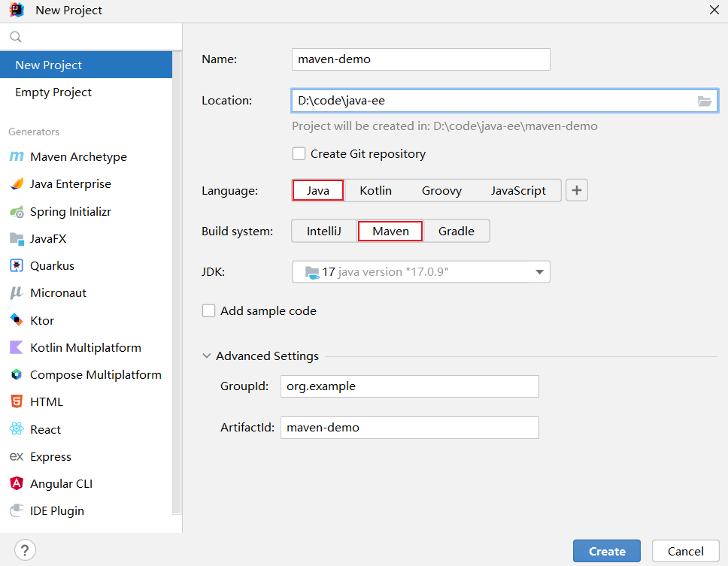Image resolution: width=728 pixels, height=566 pixels.
Task: Select the JavaFX generator label
Action: click(x=48, y=239)
